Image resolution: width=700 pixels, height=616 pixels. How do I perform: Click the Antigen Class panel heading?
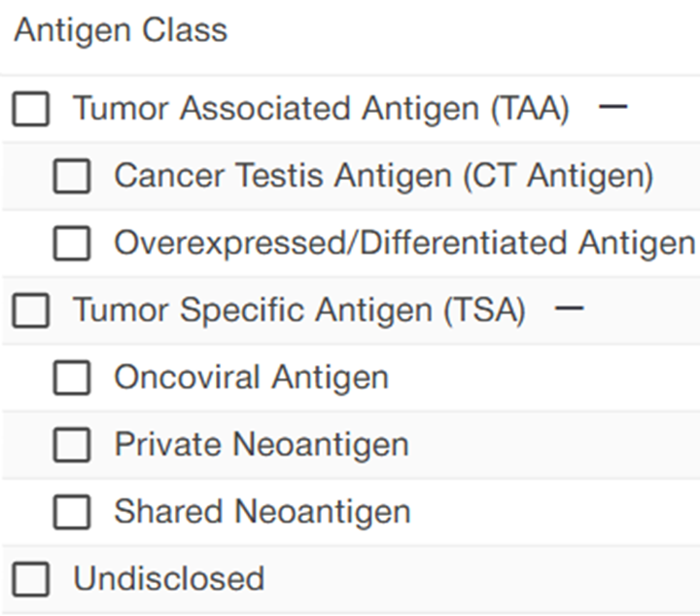click(x=121, y=30)
